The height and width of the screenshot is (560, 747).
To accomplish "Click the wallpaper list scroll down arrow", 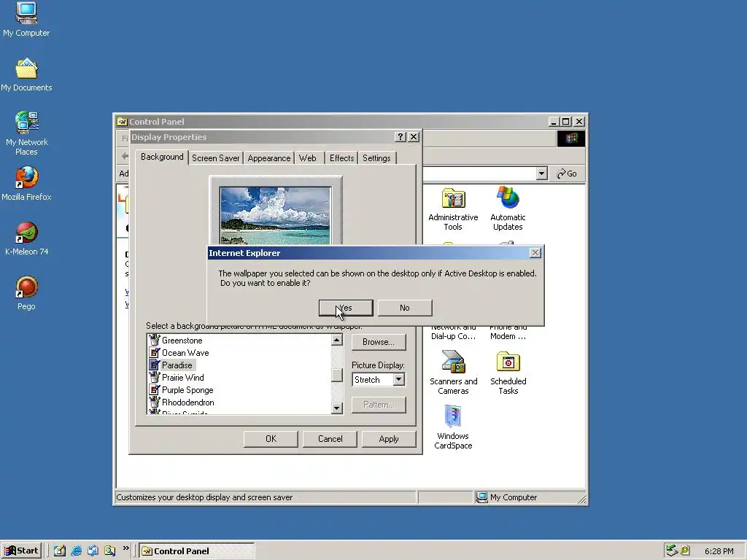I will click(337, 408).
